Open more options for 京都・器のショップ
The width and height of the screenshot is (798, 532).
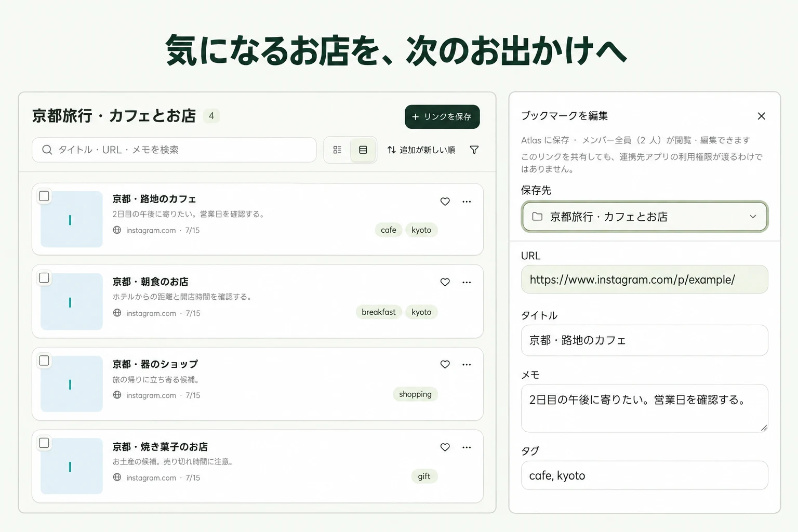(x=467, y=364)
